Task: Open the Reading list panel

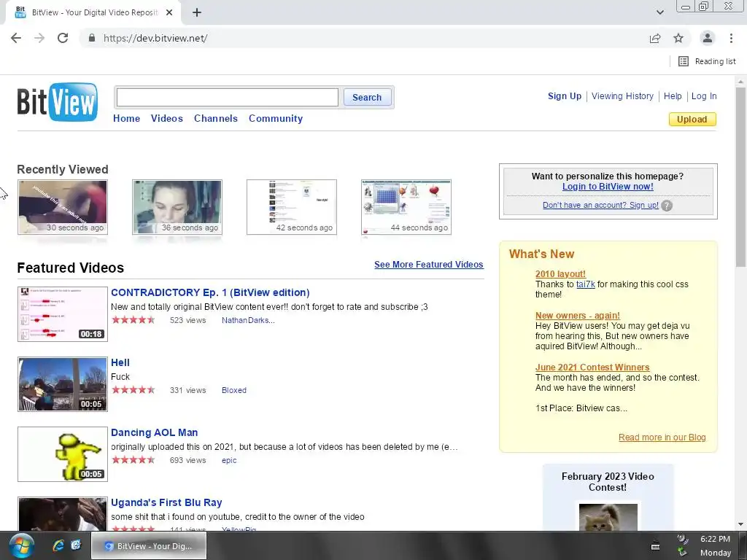Action: [707, 61]
